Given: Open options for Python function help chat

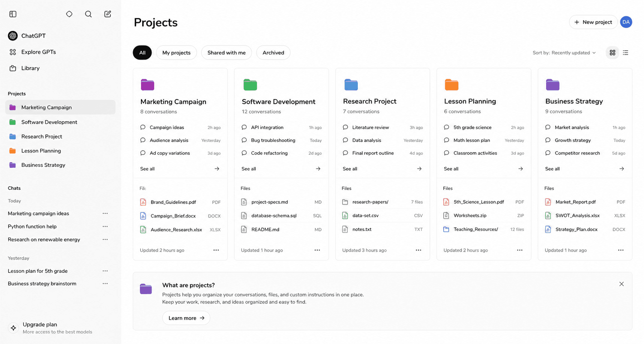Looking at the screenshot, I should [x=105, y=226].
